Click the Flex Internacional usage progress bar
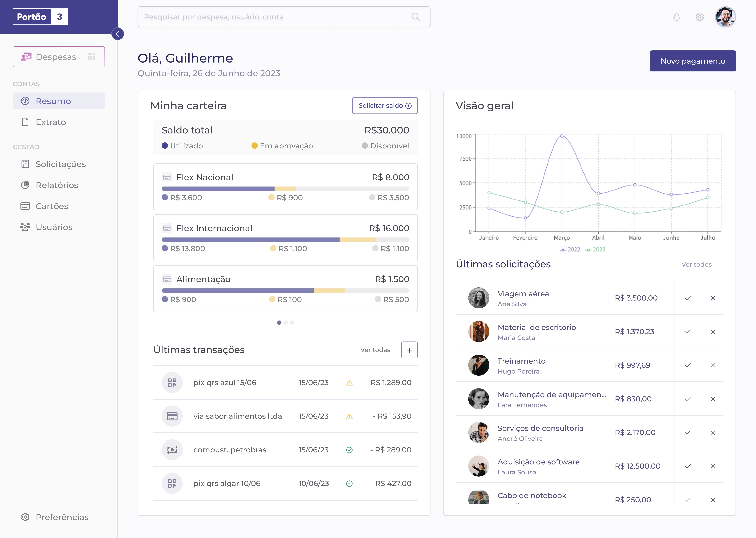Screen dimensions: 756x538 coord(285,240)
